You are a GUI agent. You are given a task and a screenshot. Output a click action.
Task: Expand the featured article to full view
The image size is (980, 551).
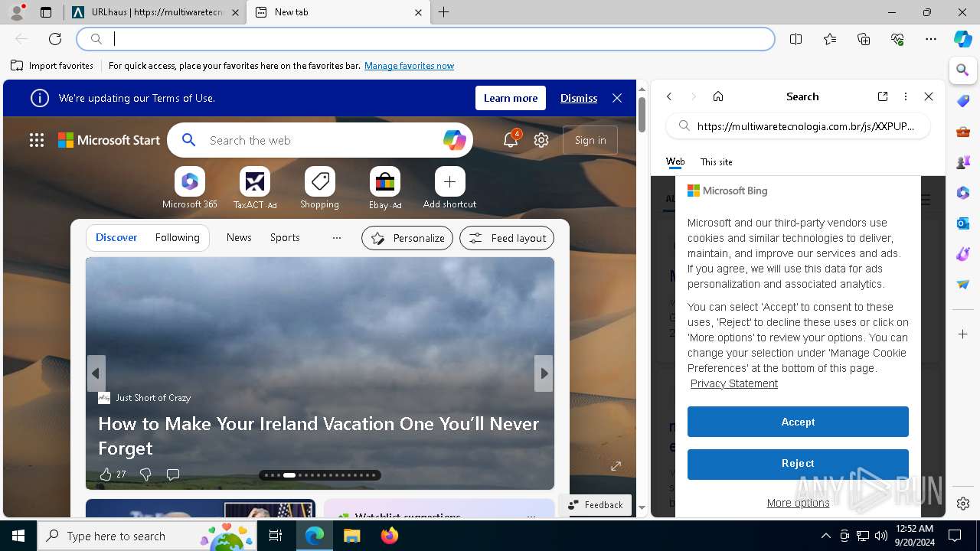(x=616, y=466)
